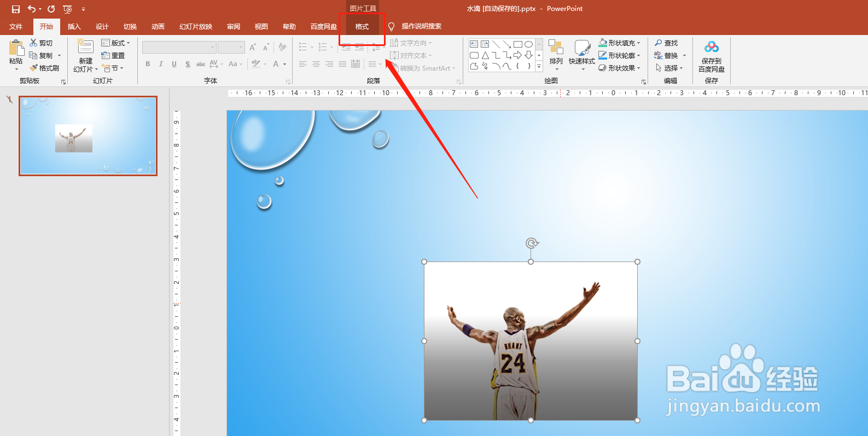
Task: Open the 百度网盘 tab
Action: point(324,26)
